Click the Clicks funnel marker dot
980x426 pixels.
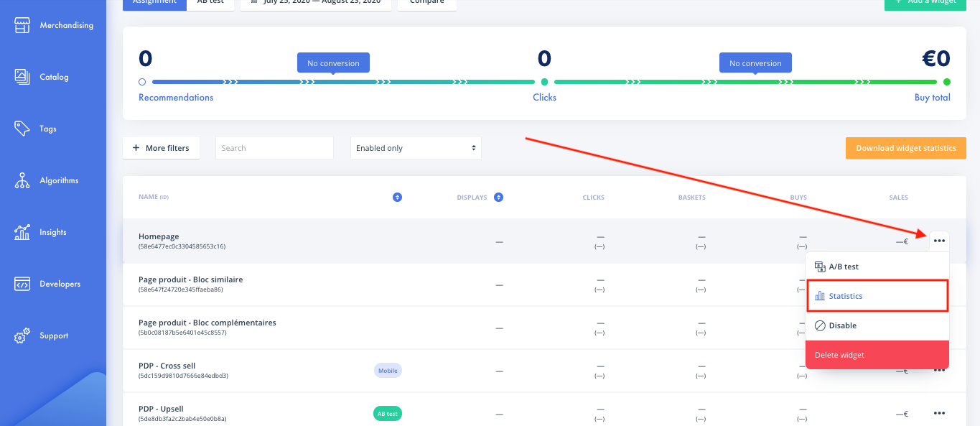click(544, 82)
